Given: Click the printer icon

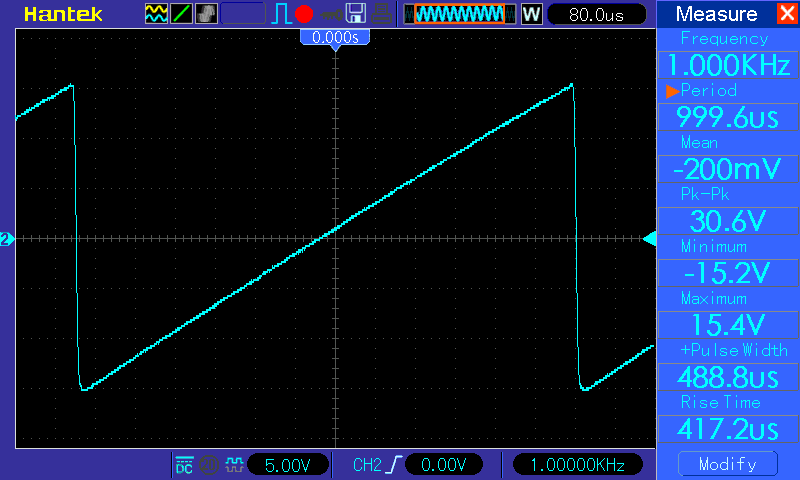Looking at the screenshot, I should 382,14.
